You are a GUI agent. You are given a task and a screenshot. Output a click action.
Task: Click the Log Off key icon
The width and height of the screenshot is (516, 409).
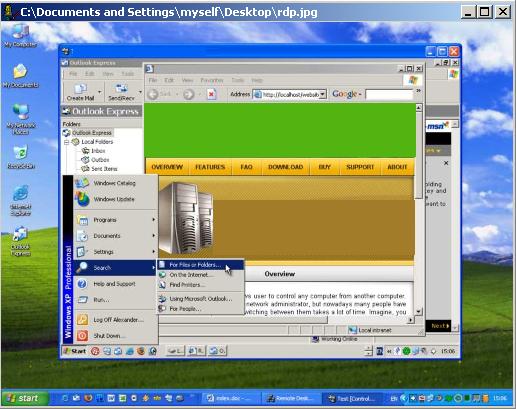tap(82, 319)
